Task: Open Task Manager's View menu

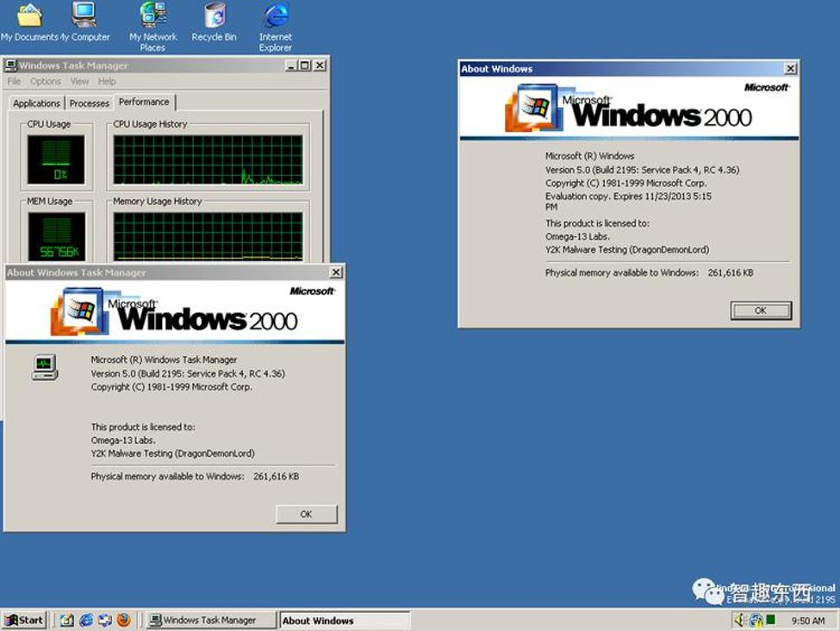Action: click(x=79, y=82)
